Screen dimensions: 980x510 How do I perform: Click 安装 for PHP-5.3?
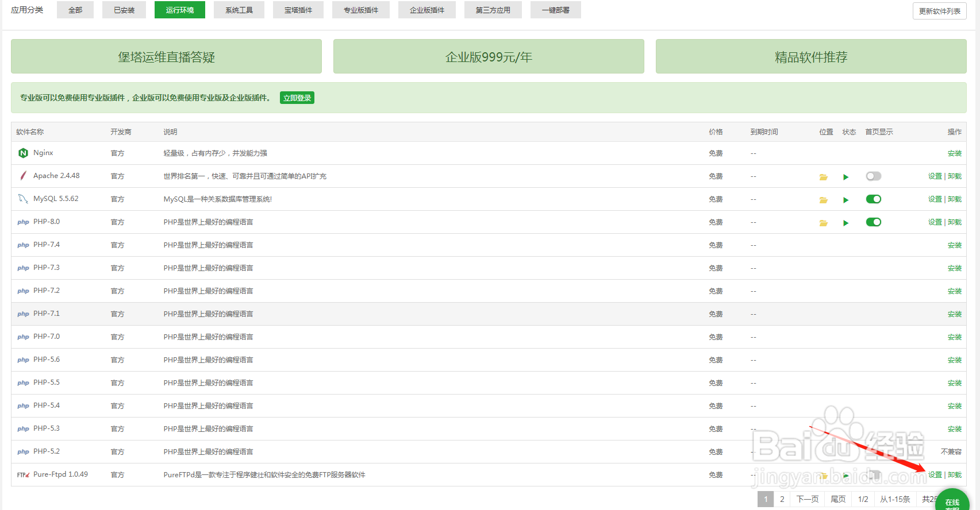(955, 429)
